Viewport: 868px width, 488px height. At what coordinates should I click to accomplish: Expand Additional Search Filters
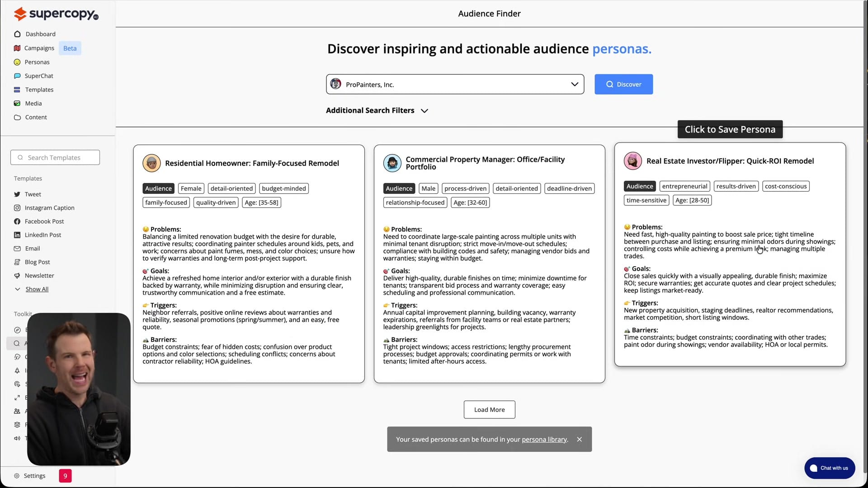(377, 110)
